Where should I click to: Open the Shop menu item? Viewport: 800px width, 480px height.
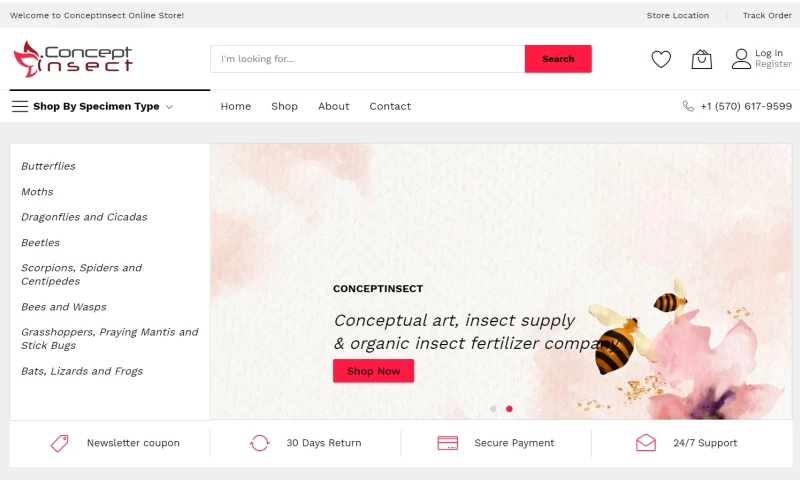point(284,106)
